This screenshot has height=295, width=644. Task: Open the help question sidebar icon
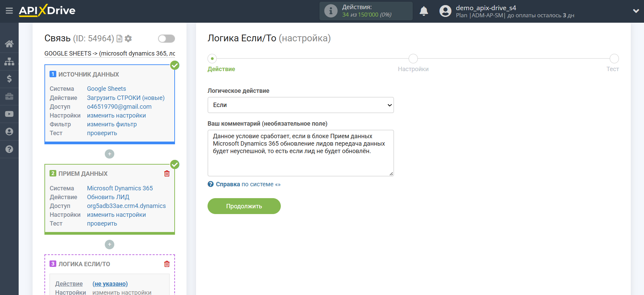[9, 149]
